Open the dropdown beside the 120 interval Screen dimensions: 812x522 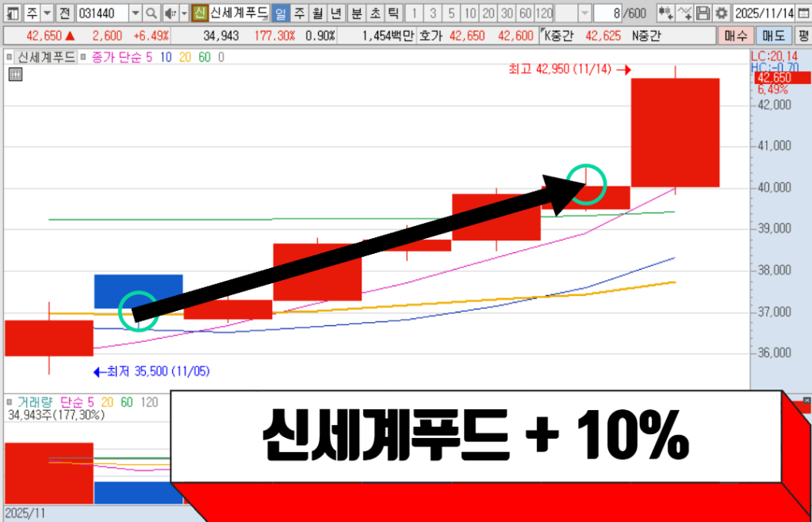(x=584, y=13)
